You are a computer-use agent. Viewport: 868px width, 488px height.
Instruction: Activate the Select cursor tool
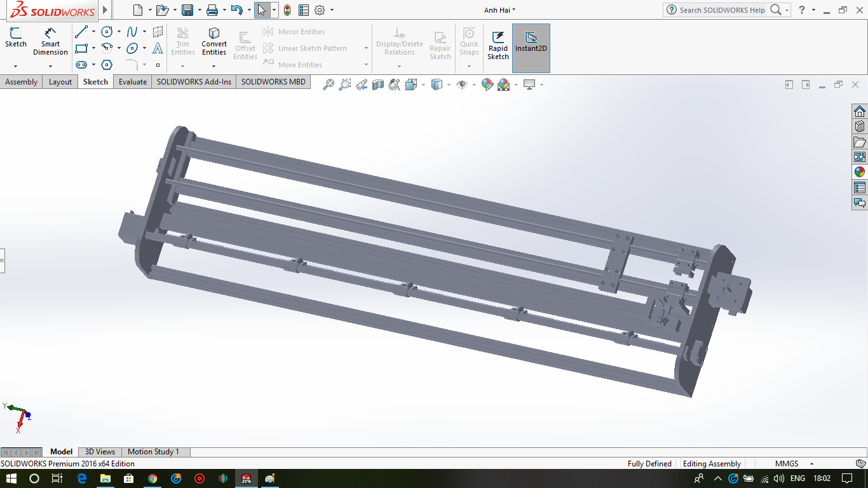[261, 10]
